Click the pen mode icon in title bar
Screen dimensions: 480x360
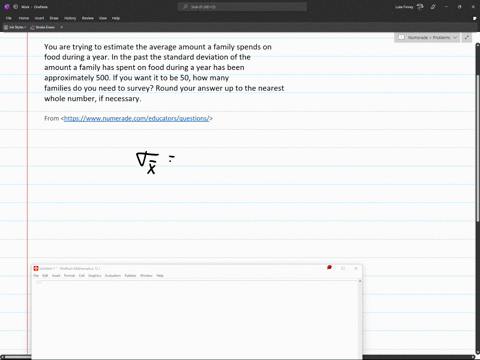[433, 7]
